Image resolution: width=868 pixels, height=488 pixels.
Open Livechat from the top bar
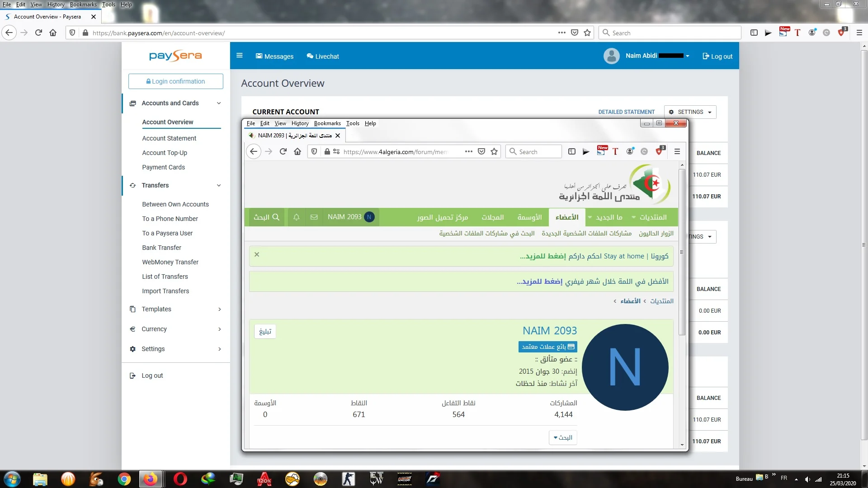323,56
